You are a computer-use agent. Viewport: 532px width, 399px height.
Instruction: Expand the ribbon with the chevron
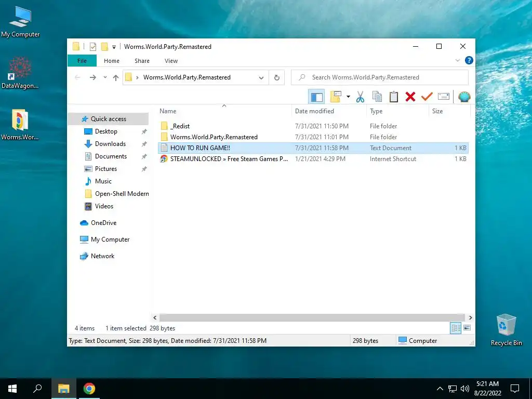pyautogui.click(x=457, y=60)
